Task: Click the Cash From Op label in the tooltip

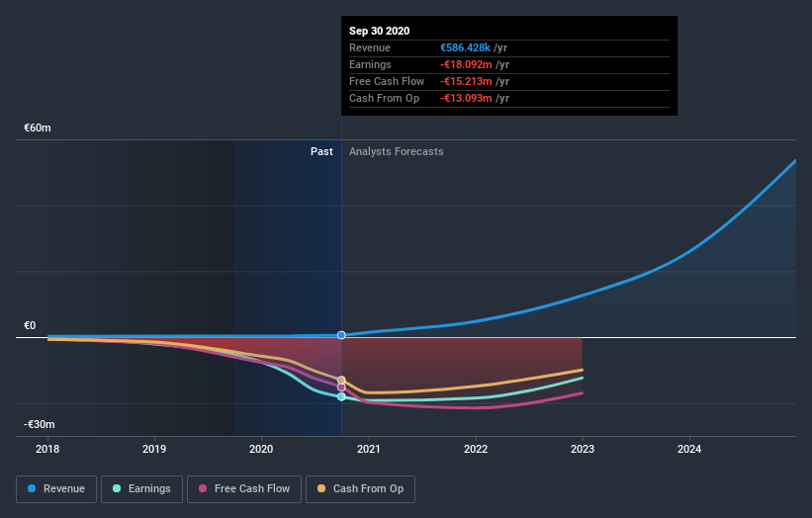Action: tap(385, 98)
